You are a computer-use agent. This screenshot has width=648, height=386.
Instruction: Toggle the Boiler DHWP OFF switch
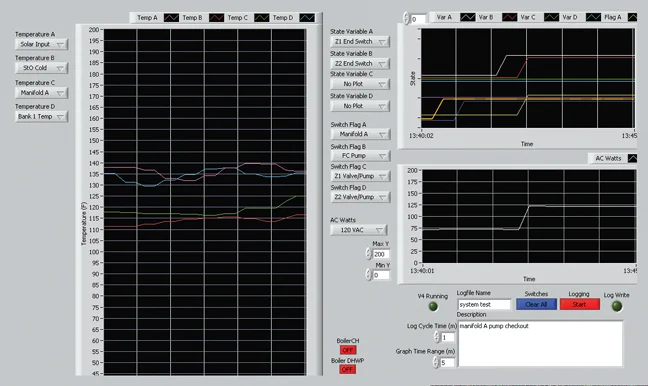click(348, 369)
